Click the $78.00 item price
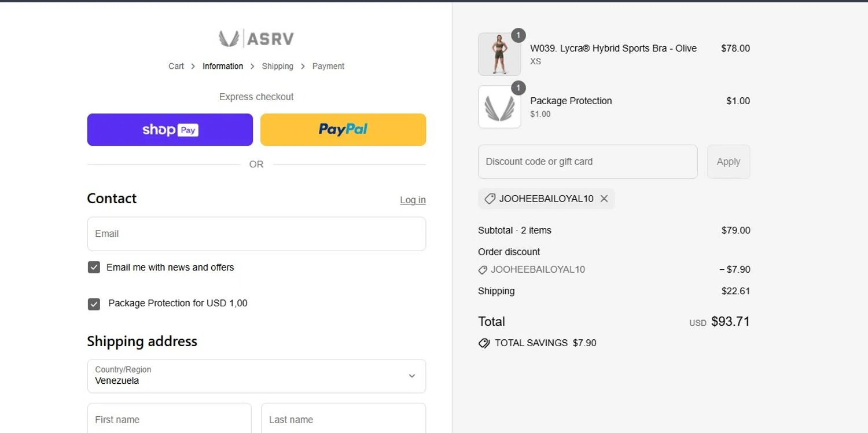 (735, 49)
